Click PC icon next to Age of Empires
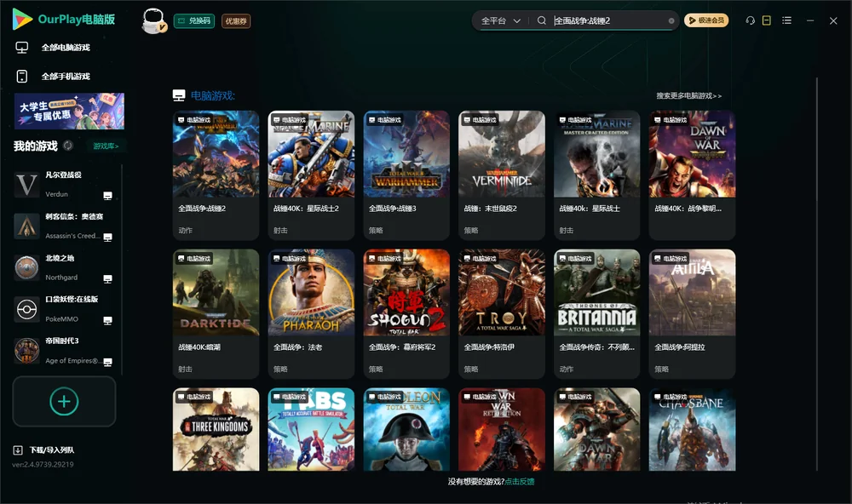The height and width of the screenshot is (504, 852). tap(107, 363)
